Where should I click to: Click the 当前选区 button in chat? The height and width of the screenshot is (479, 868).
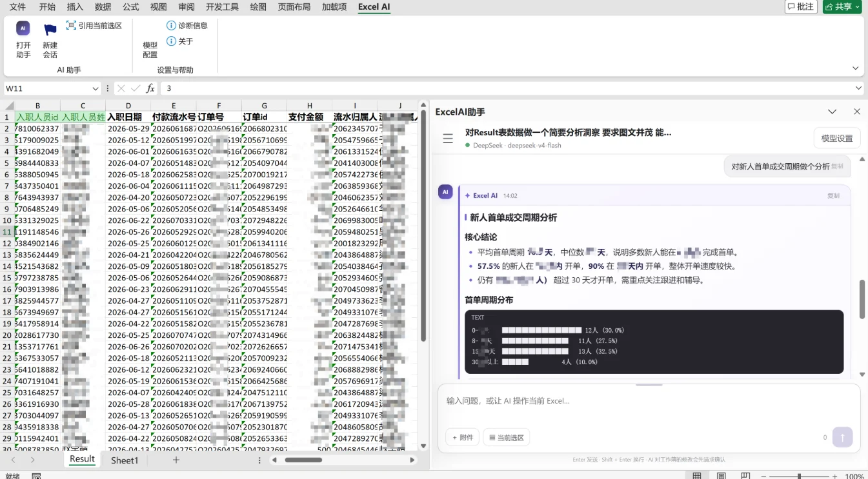(506, 438)
